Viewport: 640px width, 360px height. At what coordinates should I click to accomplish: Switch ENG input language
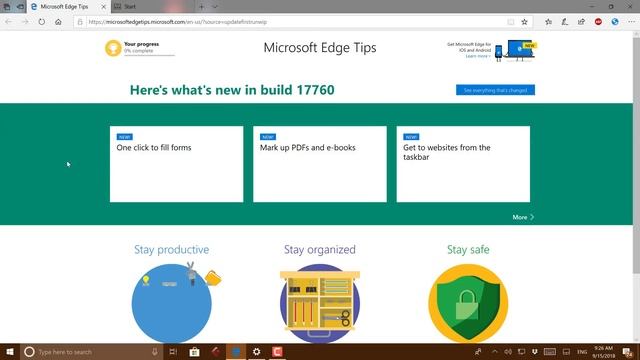(582, 351)
